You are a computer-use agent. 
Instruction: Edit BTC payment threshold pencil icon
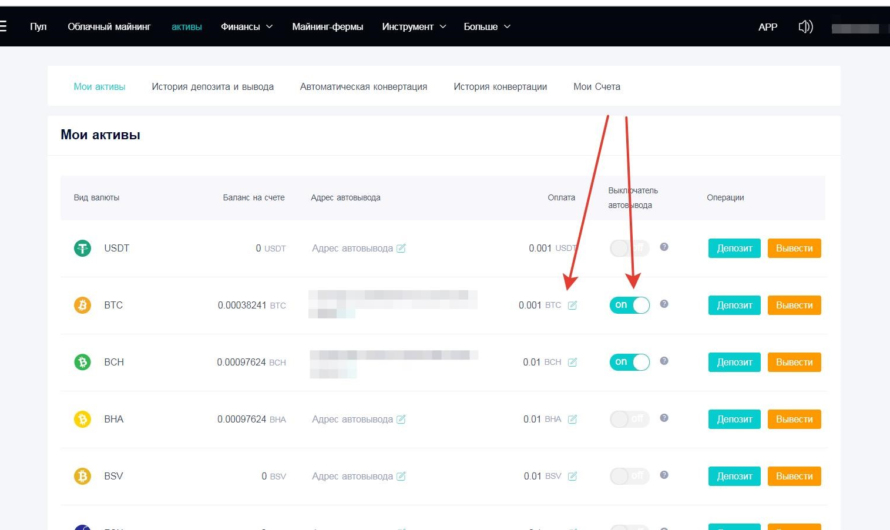click(x=572, y=305)
